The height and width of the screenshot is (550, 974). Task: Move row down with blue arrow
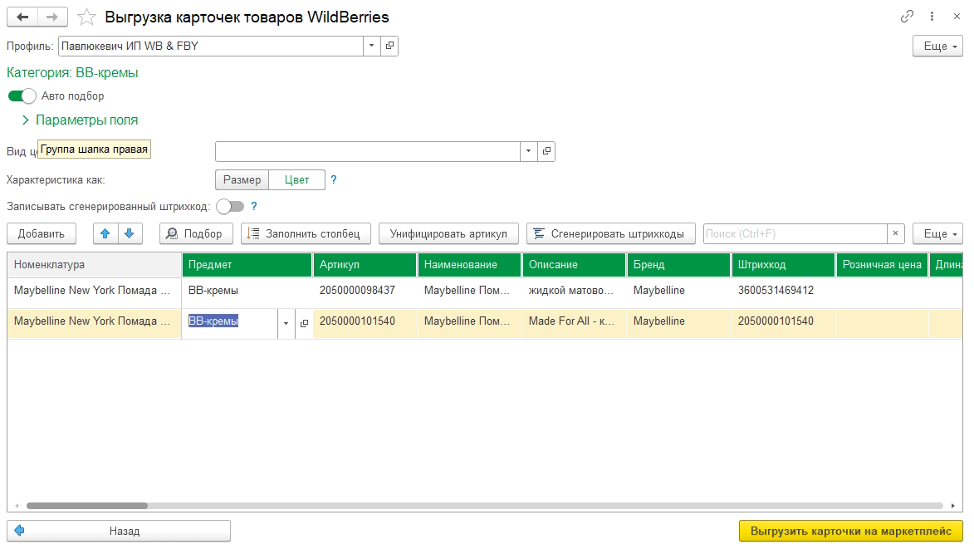(130, 233)
